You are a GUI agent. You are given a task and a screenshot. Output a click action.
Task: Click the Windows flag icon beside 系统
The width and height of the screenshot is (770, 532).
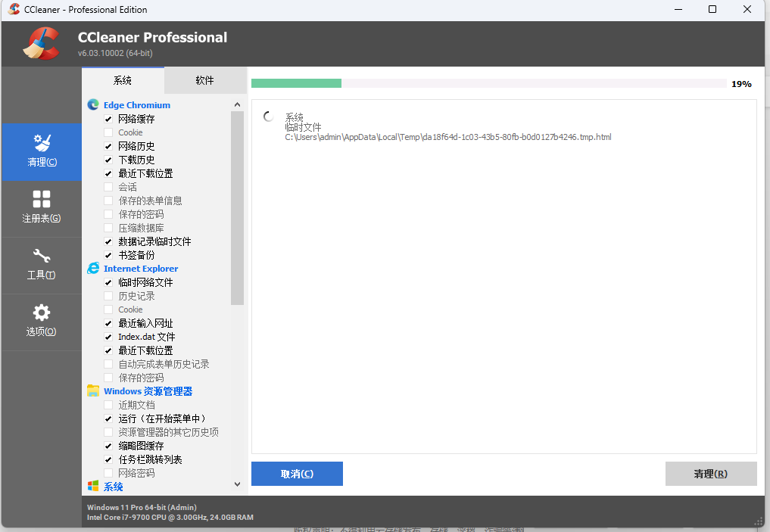pyautogui.click(x=93, y=486)
